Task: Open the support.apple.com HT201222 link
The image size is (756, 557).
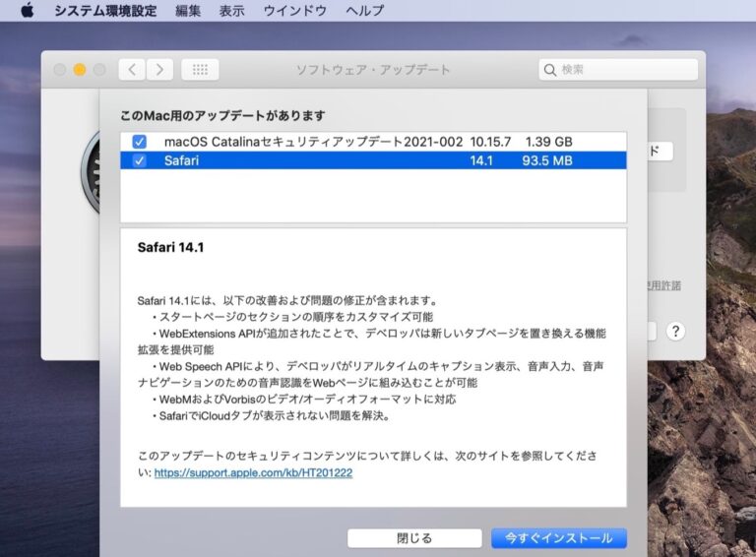Action: pyautogui.click(x=253, y=472)
